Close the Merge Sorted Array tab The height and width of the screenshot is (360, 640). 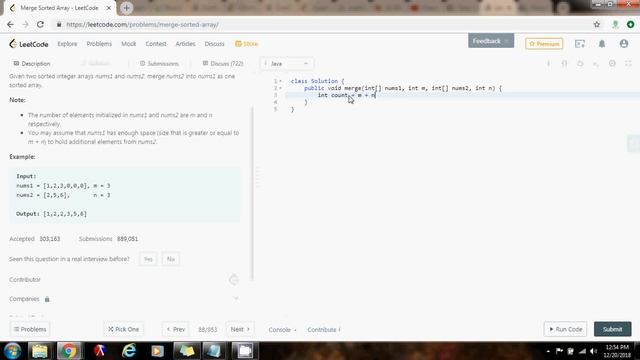tap(109, 8)
